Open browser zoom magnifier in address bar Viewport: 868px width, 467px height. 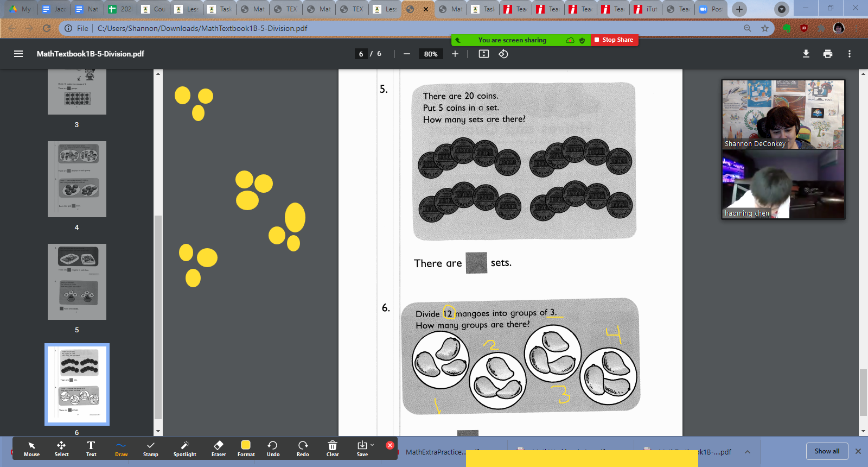tap(748, 28)
